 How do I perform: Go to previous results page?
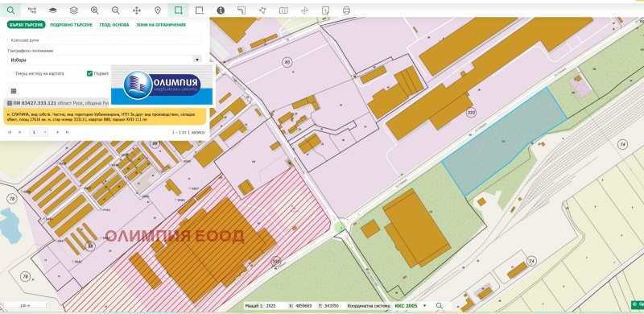[19, 132]
